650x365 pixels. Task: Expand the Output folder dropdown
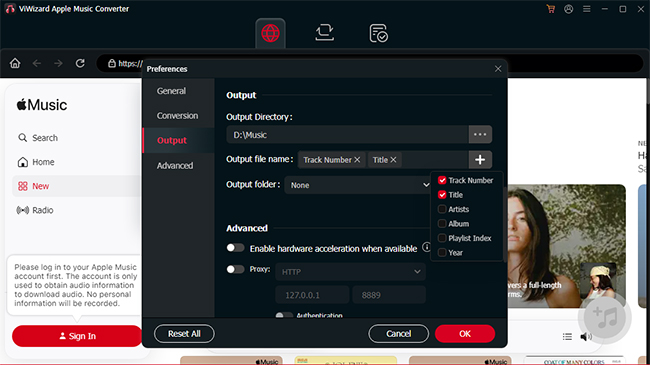[359, 185]
